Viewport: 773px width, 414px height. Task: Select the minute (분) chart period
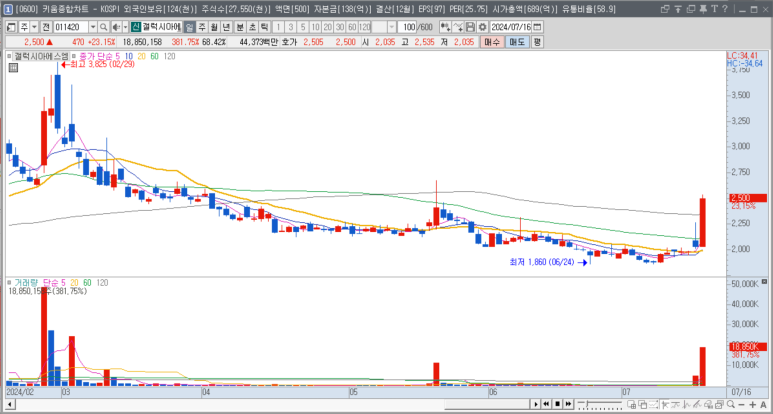240,27
